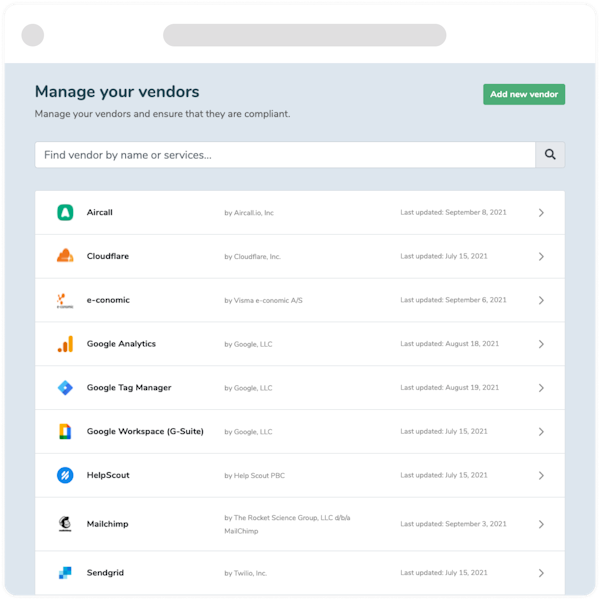Select the Cloudflare vendor name
600x600 pixels.
tap(108, 256)
